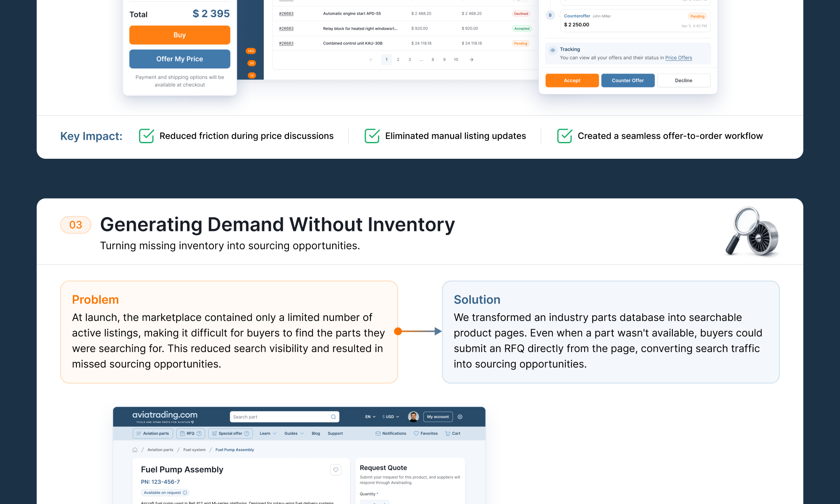The height and width of the screenshot is (504, 840).
Task: Select page 8 in the pagination
Action: pyautogui.click(x=433, y=60)
